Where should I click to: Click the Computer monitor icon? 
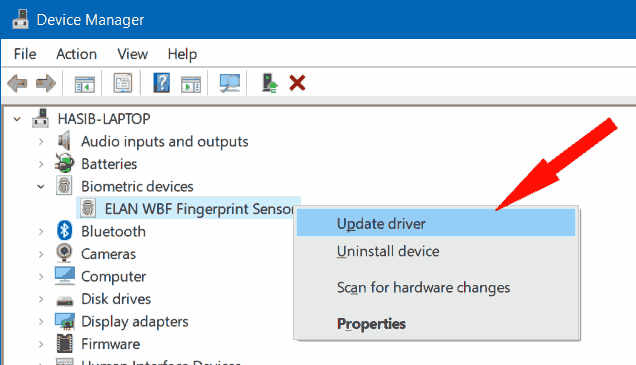tap(65, 276)
